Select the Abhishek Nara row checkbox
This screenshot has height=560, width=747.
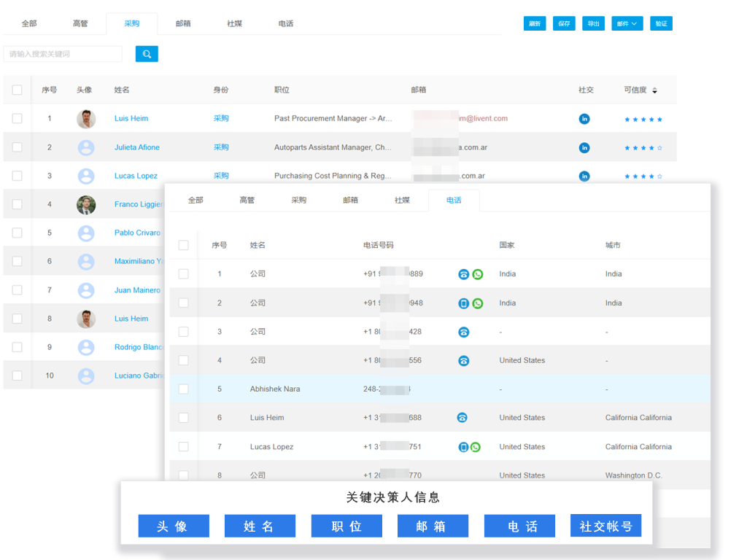pyautogui.click(x=183, y=389)
